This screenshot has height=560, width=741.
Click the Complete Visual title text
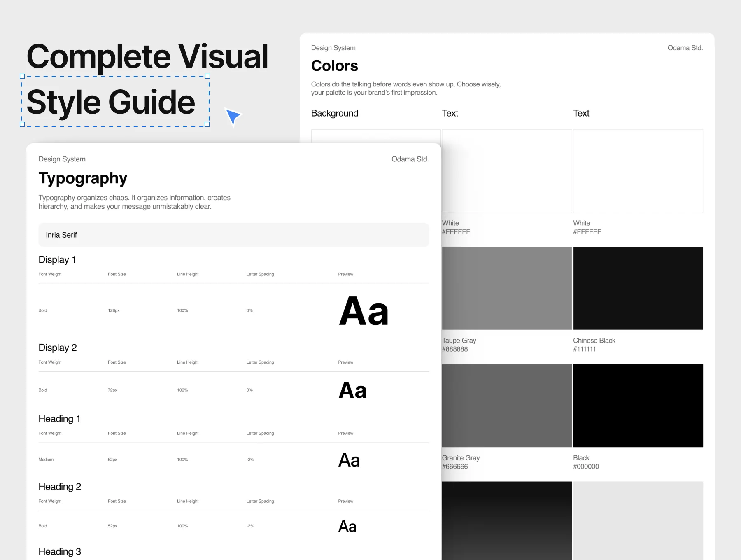click(x=147, y=56)
